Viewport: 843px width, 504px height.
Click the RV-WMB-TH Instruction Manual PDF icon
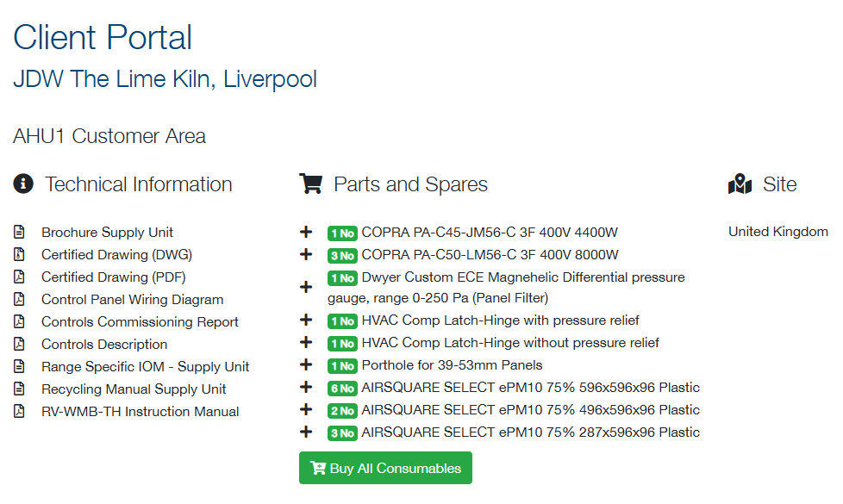(19, 412)
